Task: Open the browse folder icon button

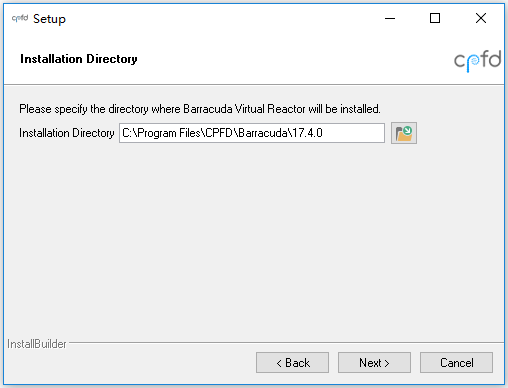Action: tap(404, 133)
